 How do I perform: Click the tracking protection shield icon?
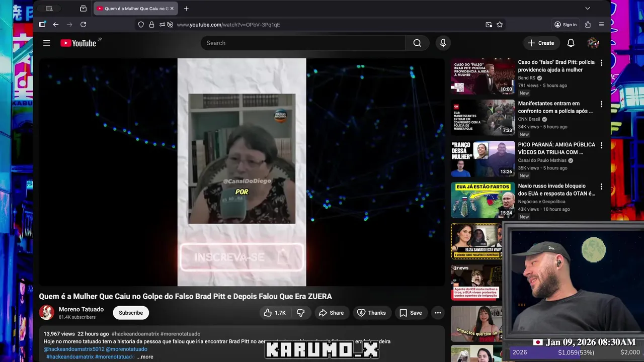[141, 25]
